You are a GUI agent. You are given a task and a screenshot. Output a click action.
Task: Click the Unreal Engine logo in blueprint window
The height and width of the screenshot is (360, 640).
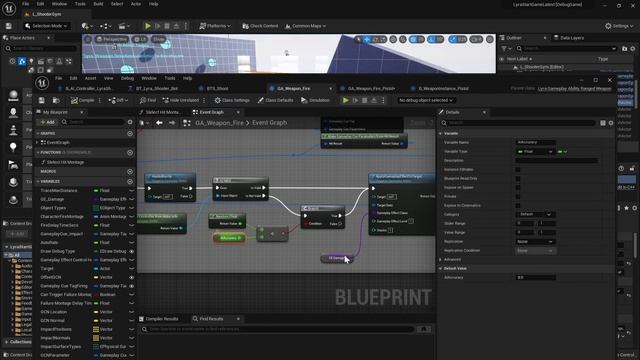pyautogui.click(x=42, y=83)
